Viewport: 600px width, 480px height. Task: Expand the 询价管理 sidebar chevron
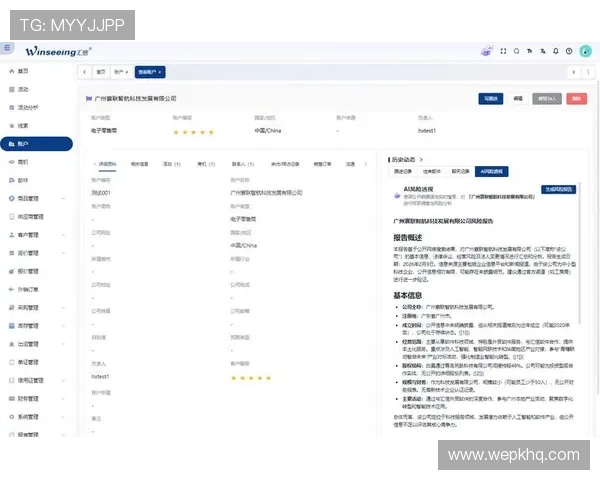(63, 253)
